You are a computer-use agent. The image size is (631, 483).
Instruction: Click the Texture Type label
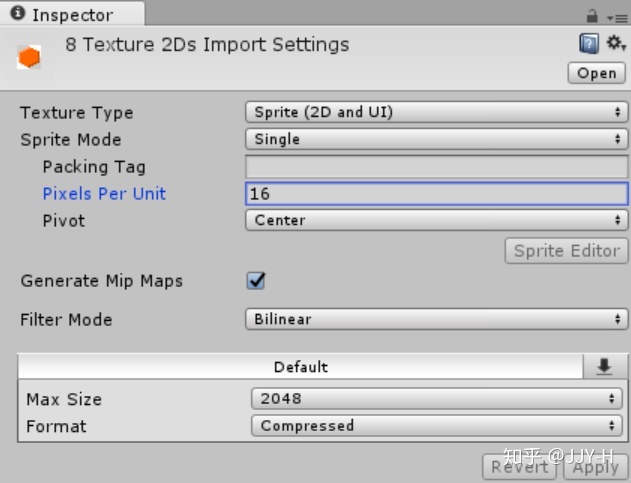point(76,113)
